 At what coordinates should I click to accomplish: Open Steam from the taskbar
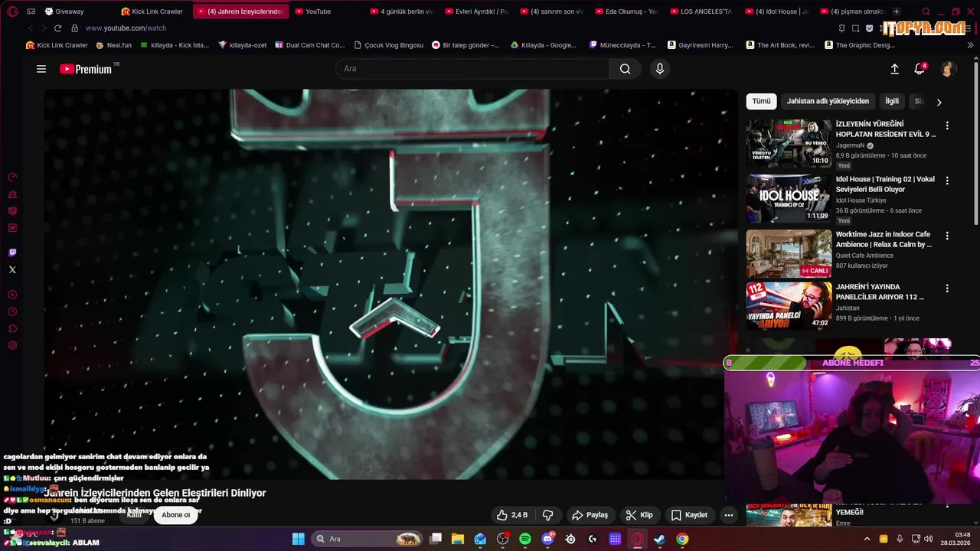point(659,539)
